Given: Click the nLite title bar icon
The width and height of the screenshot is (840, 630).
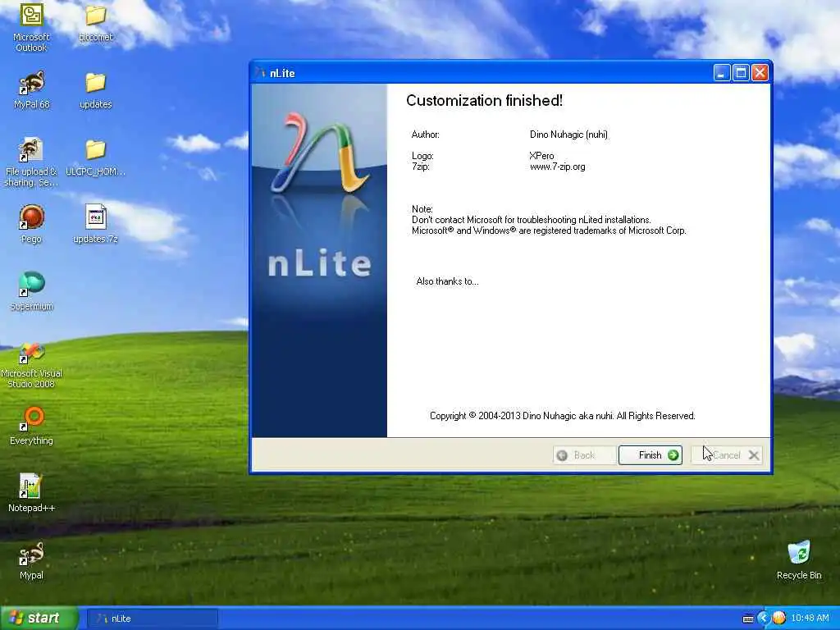Looking at the screenshot, I should (261, 73).
